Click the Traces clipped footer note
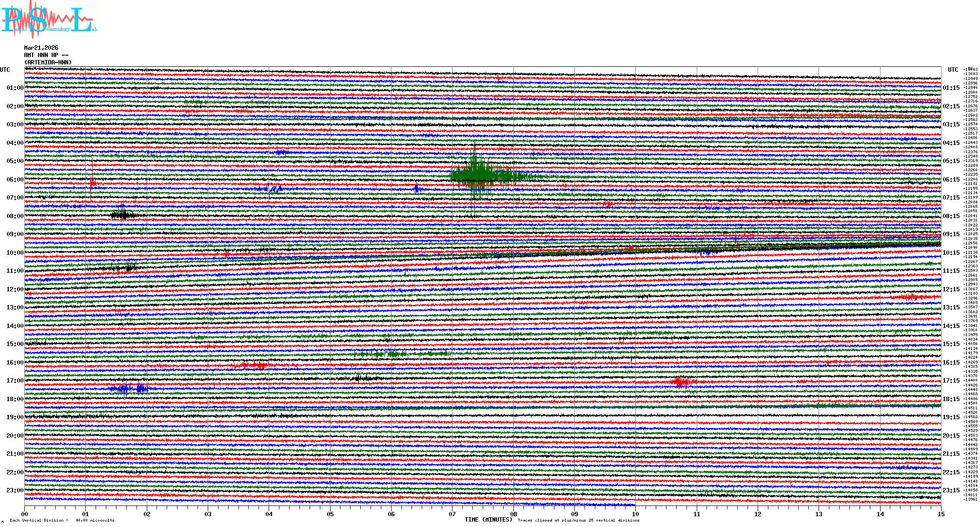980x527 pixels. [578, 521]
